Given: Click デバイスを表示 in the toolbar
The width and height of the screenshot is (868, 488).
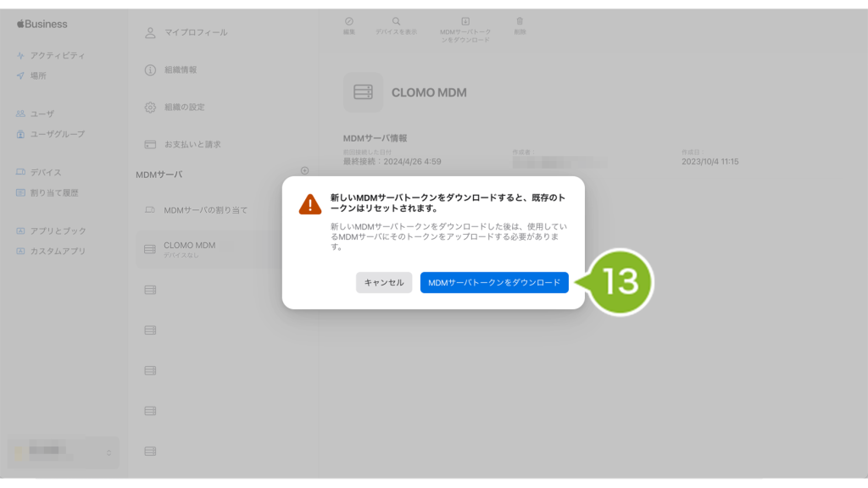Looking at the screenshot, I should pos(397,26).
